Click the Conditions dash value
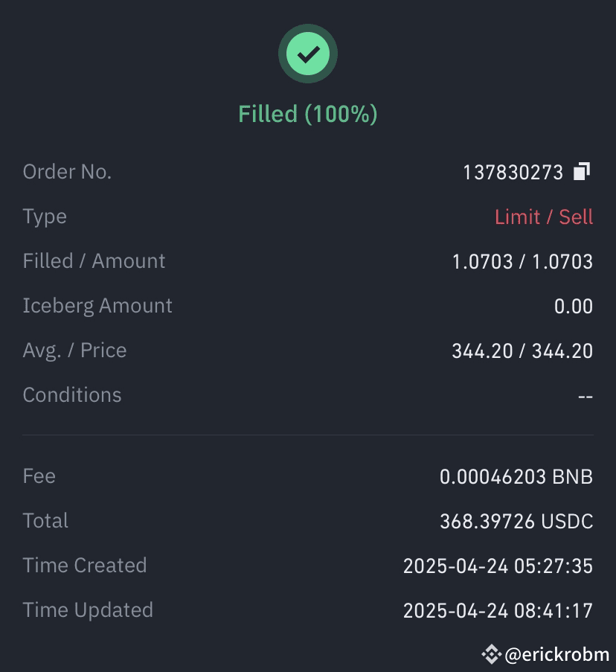 pyautogui.click(x=585, y=397)
